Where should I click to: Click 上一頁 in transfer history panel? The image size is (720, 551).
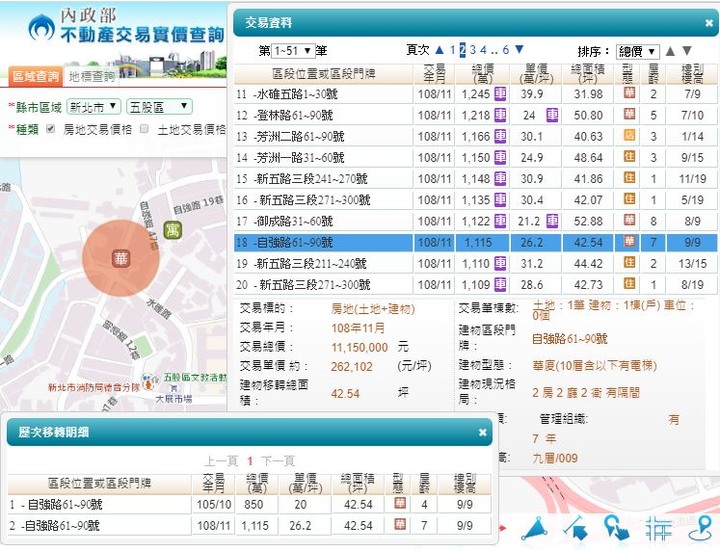[x=221, y=461]
